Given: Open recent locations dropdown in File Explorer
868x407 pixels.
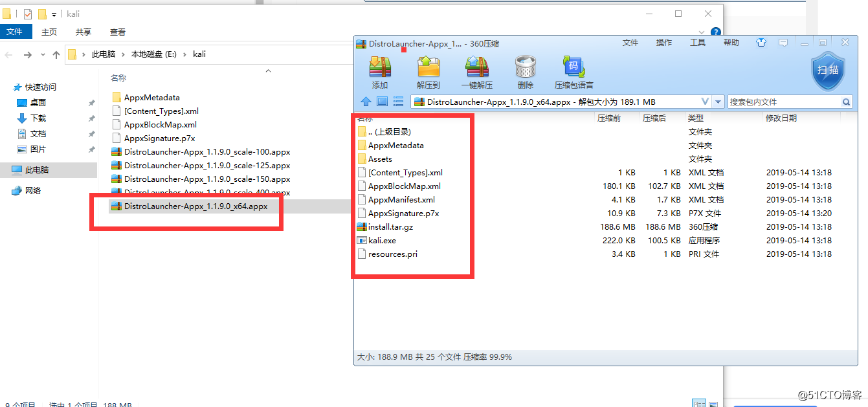Looking at the screenshot, I should (x=43, y=55).
